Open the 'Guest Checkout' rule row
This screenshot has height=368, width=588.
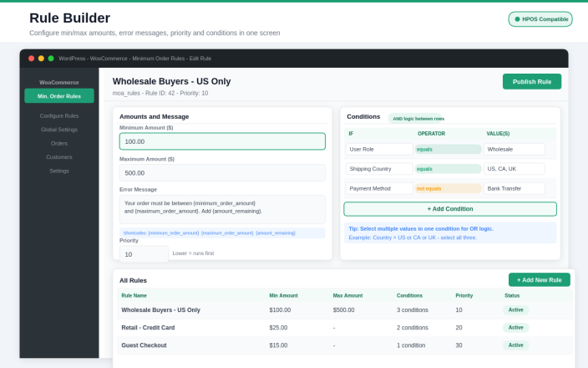pyautogui.click(x=344, y=345)
